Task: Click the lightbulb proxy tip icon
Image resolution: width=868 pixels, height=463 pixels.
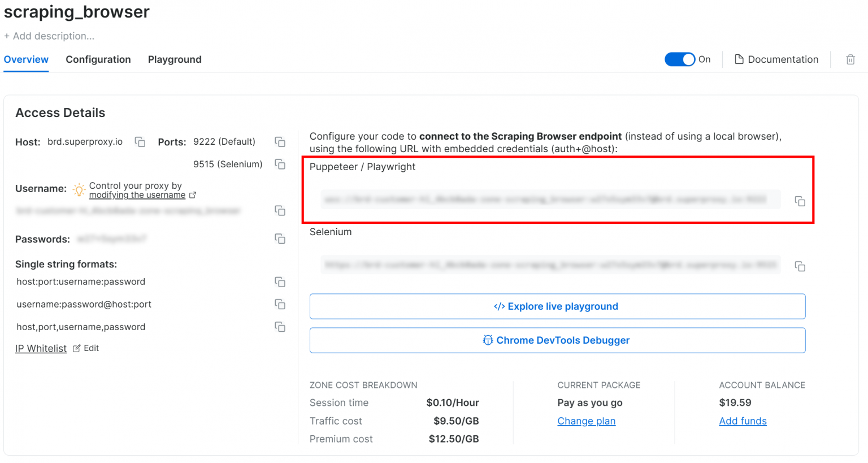Action: (79, 191)
